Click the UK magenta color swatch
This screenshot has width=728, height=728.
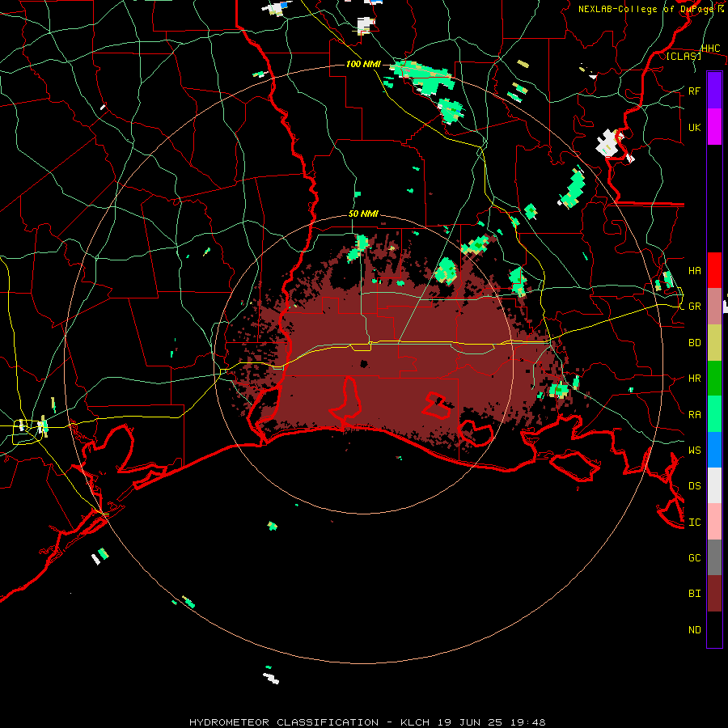(x=714, y=127)
